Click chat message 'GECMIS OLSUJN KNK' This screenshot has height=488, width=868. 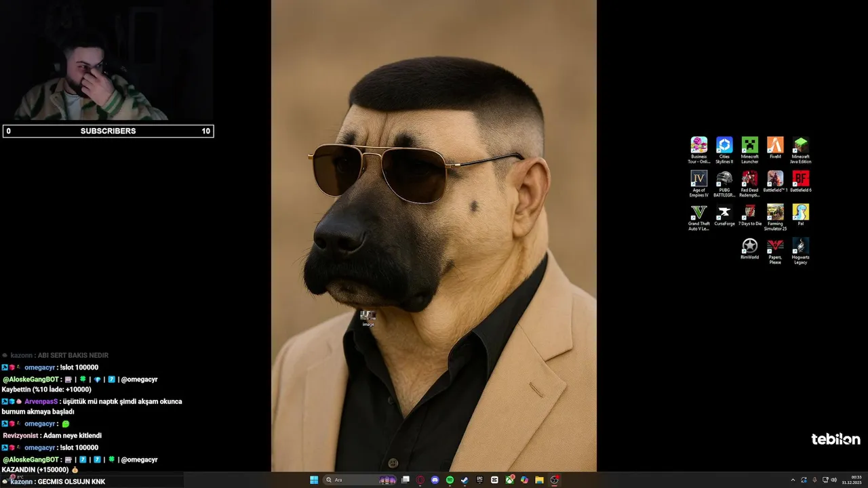tap(71, 482)
